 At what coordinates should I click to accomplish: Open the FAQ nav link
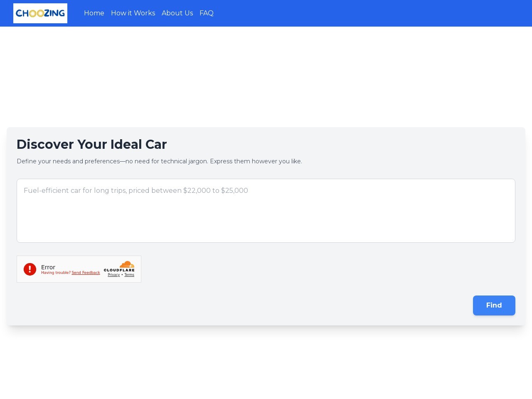pyautogui.click(x=207, y=13)
